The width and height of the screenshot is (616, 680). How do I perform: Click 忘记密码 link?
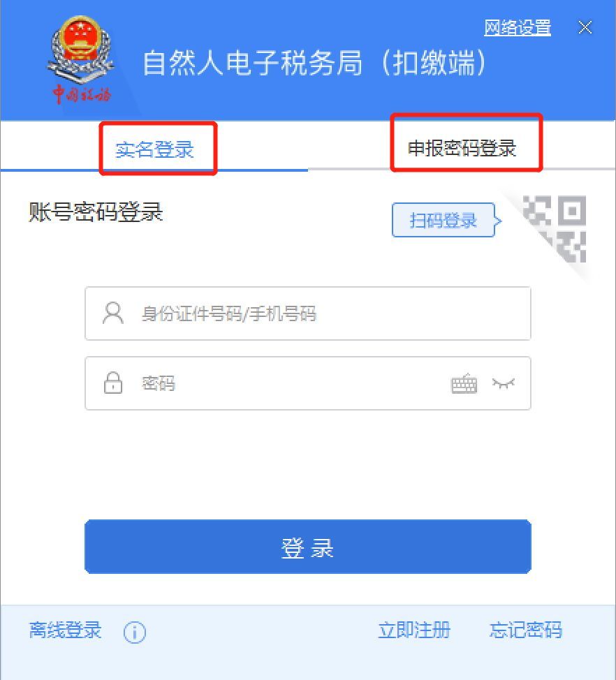pos(526,630)
